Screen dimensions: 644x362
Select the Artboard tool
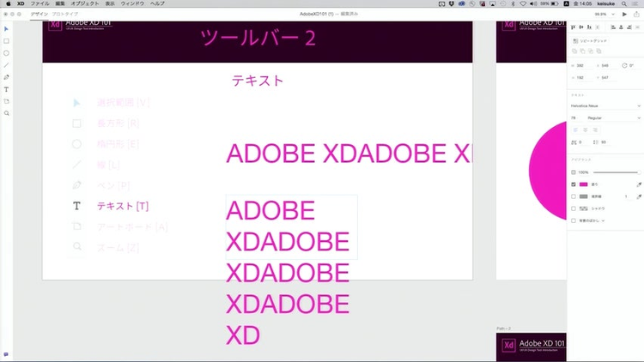point(6,101)
